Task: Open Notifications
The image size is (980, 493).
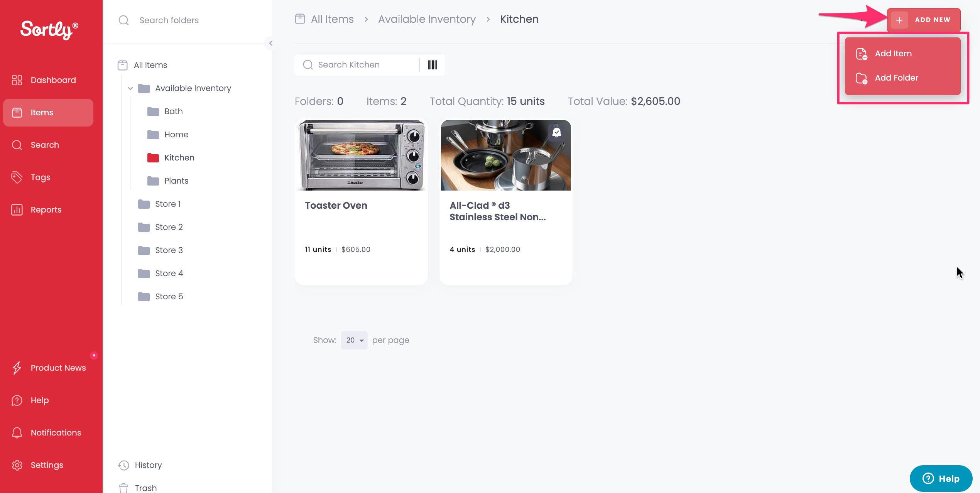Action: (x=56, y=432)
